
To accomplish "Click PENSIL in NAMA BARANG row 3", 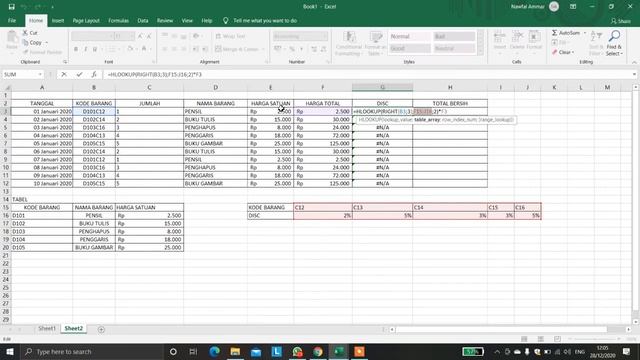I will click(x=215, y=111).
